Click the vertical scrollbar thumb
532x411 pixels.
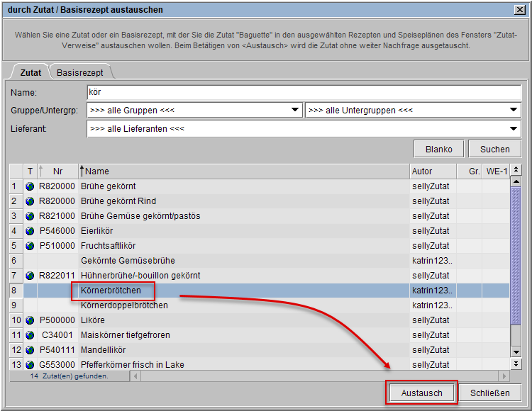516,256
